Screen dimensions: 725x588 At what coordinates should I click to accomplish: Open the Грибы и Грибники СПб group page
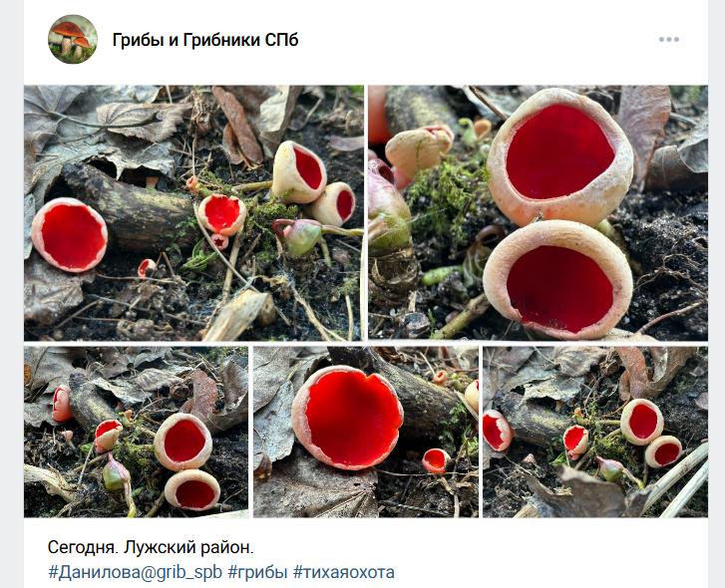205,40
